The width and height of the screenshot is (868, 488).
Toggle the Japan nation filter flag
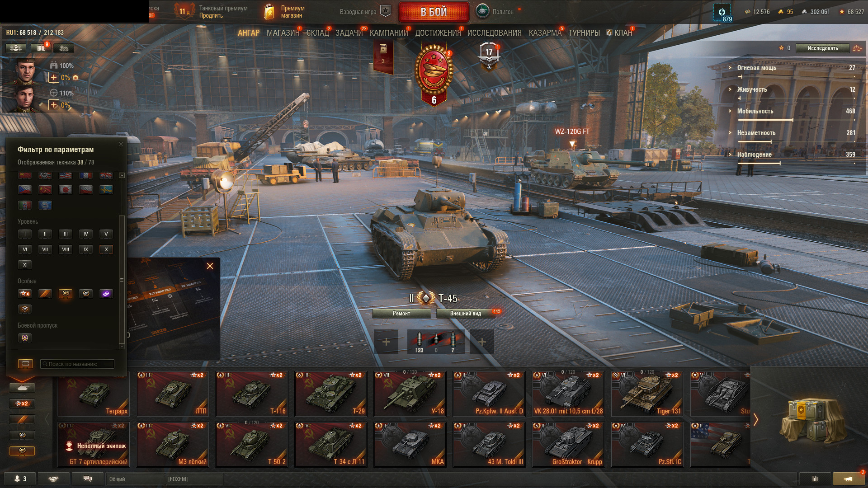pyautogui.click(x=66, y=190)
